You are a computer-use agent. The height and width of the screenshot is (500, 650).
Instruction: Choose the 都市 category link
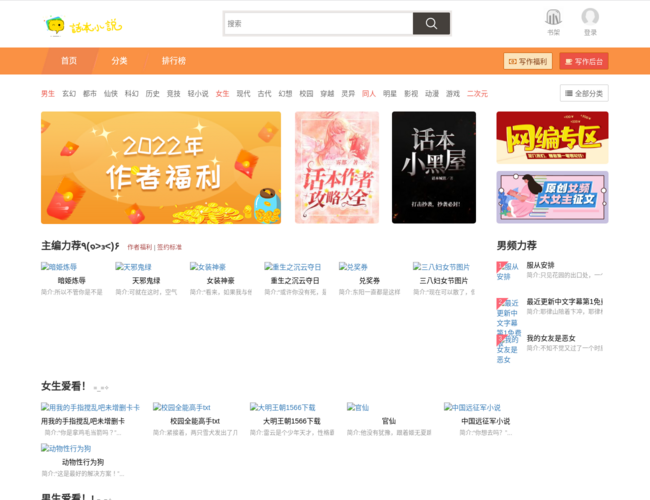click(x=90, y=94)
